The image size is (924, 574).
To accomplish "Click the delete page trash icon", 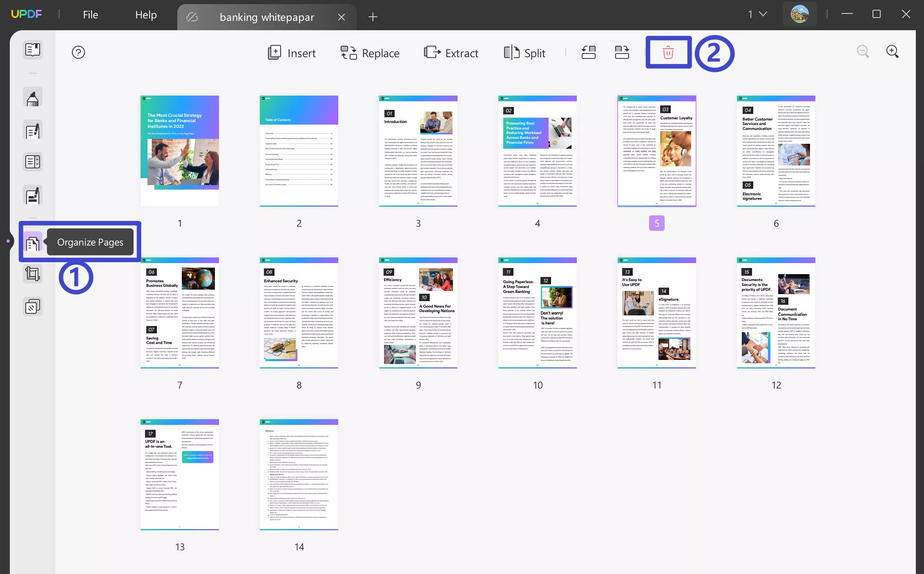I will point(668,52).
